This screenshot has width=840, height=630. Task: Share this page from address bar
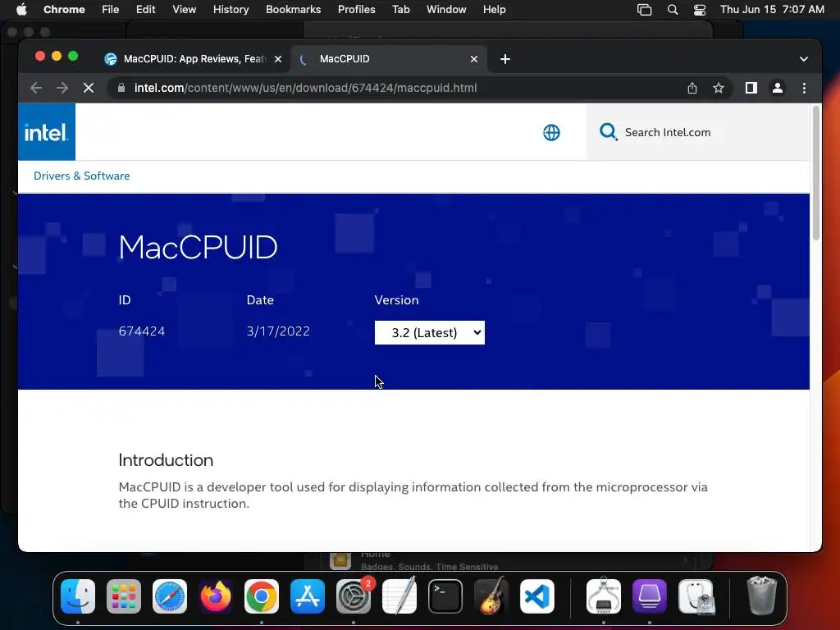pos(692,88)
